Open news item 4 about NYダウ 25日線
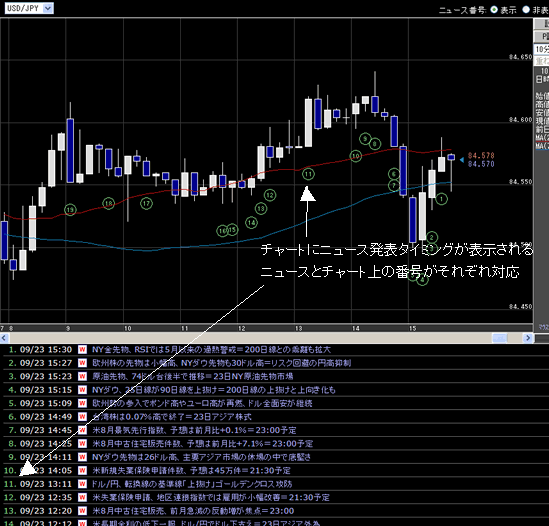Screen dimensions: 549x526 214,390
